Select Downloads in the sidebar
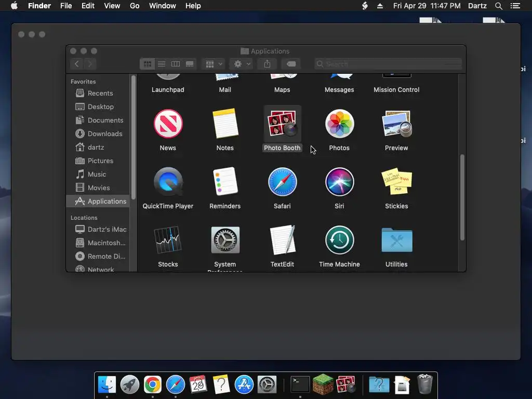This screenshot has height=399, width=532. coord(98,134)
